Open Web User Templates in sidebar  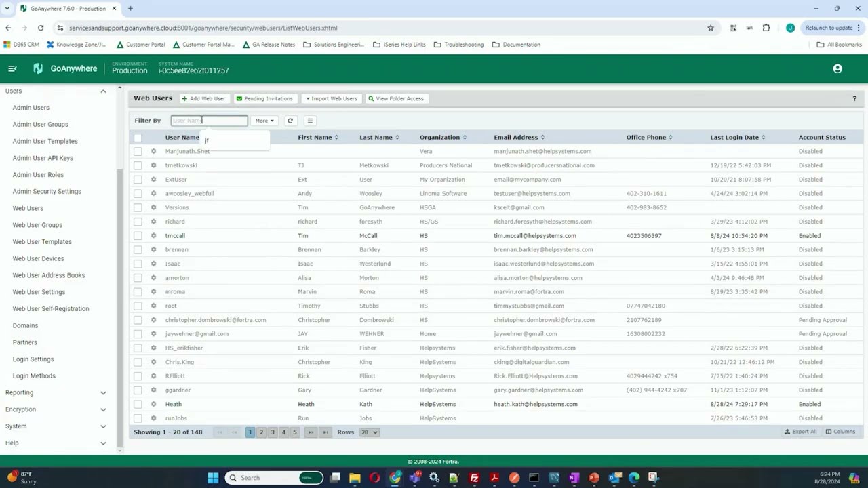click(42, 241)
